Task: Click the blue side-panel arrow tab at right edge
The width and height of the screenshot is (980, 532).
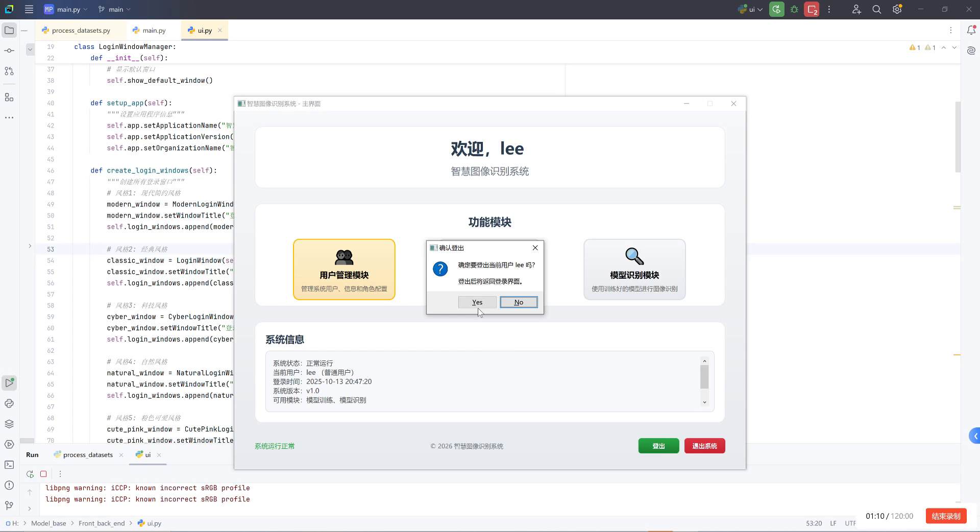Action: [974, 436]
